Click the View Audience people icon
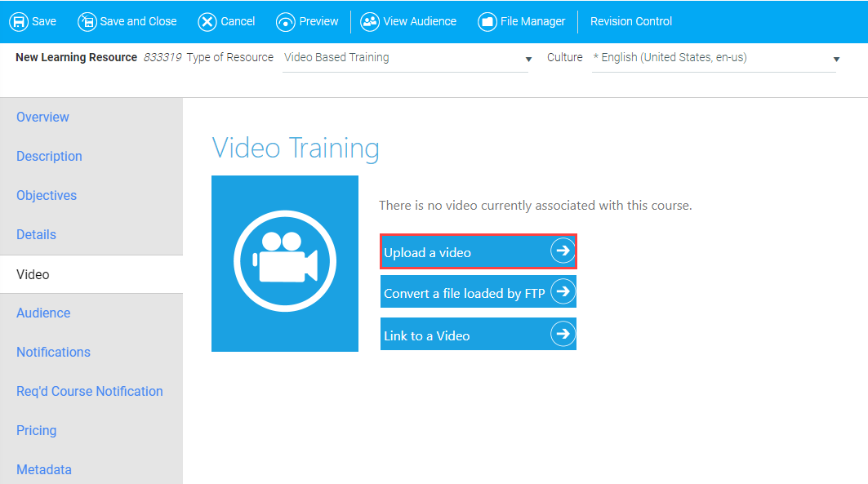The image size is (868, 484). pos(370,22)
